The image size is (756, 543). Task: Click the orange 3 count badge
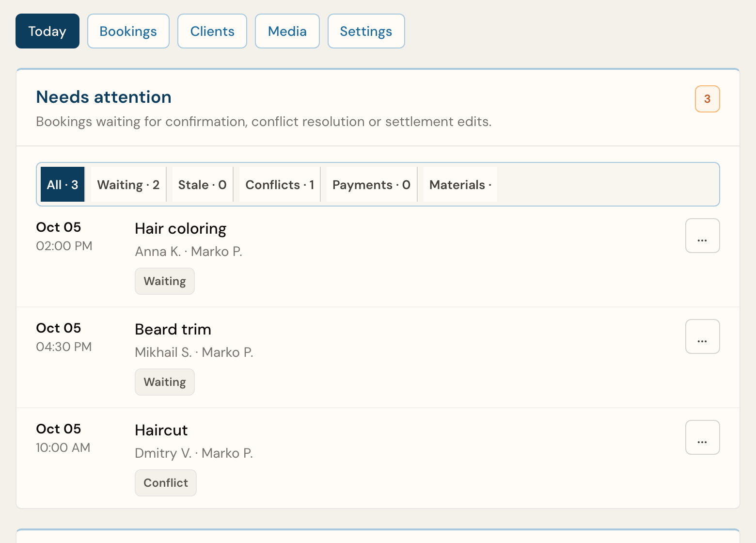click(708, 99)
